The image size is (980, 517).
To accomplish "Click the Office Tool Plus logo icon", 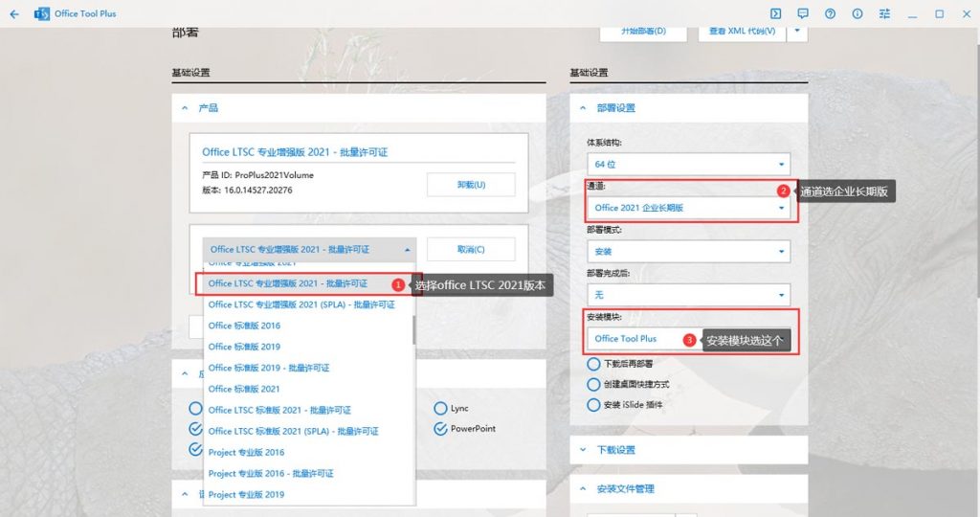I will [42, 13].
